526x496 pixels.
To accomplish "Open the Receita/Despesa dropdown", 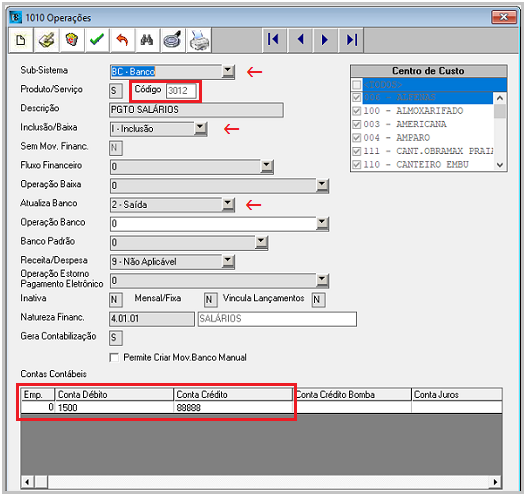I will (228, 261).
